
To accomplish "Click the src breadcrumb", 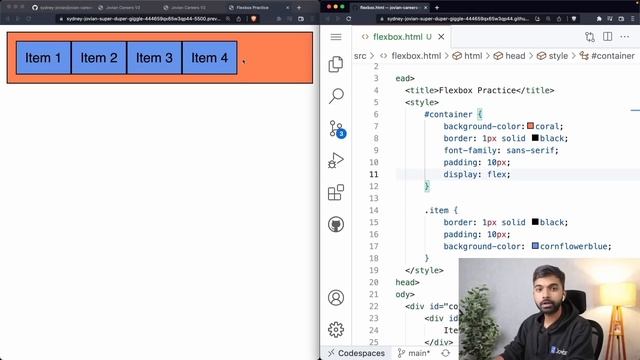I will tap(360, 56).
